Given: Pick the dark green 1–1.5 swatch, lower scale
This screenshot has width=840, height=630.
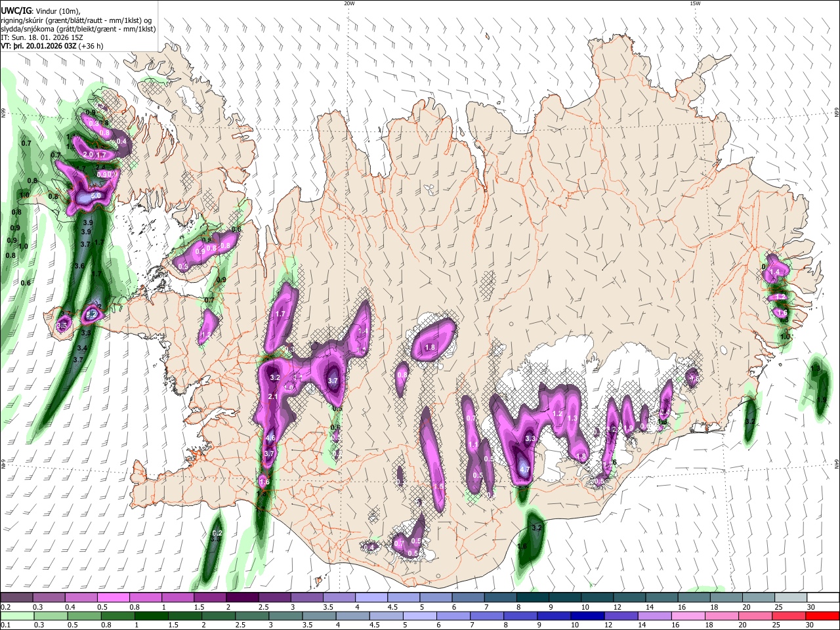Looking at the screenshot, I should pyautogui.click(x=151, y=616).
